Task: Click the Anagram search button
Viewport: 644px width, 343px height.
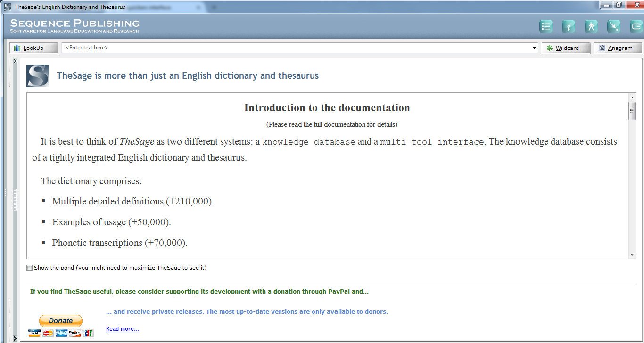Action: 618,48
